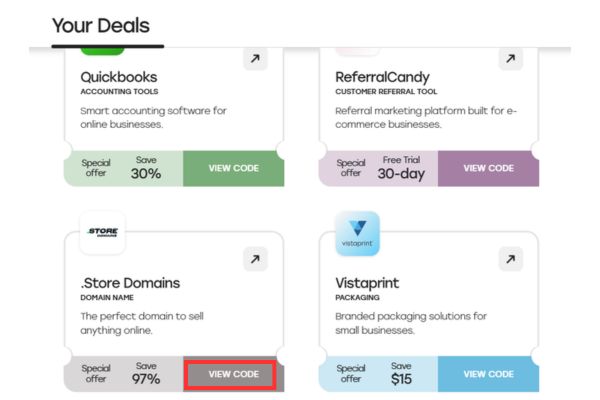View code for the ReferralCandy deal

coord(488,168)
